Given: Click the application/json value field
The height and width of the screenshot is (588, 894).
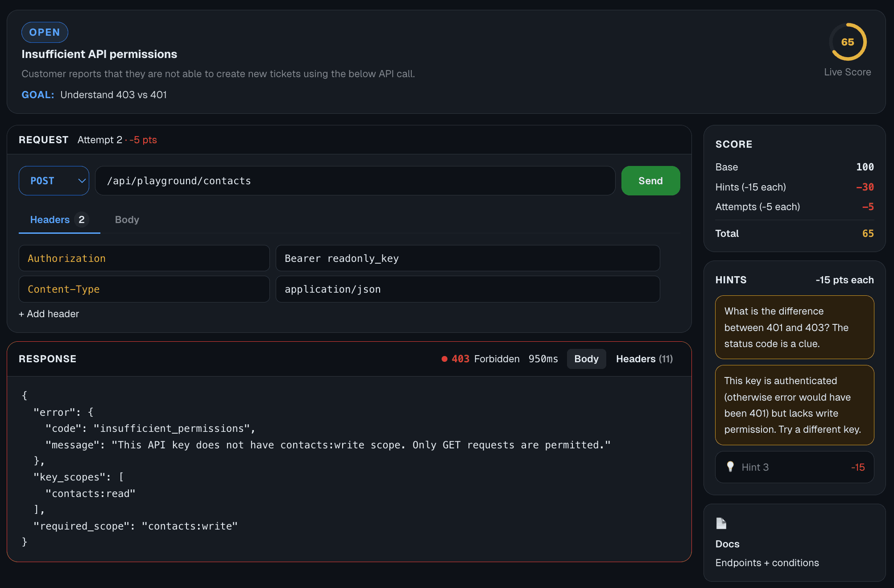Looking at the screenshot, I should pyautogui.click(x=467, y=289).
